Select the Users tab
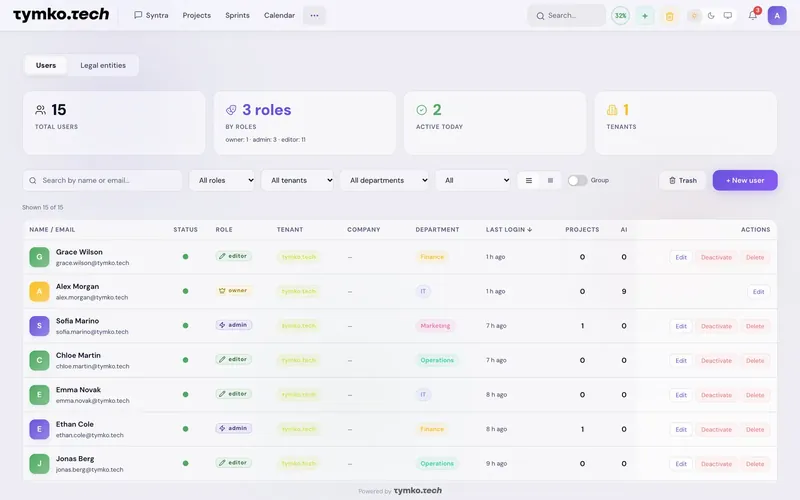 point(46,65)
